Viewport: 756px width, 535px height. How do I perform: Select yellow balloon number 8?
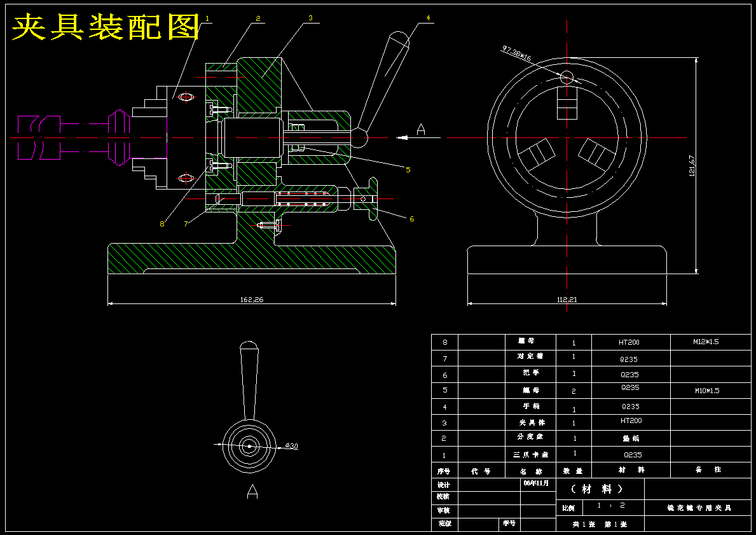[162, 224]
